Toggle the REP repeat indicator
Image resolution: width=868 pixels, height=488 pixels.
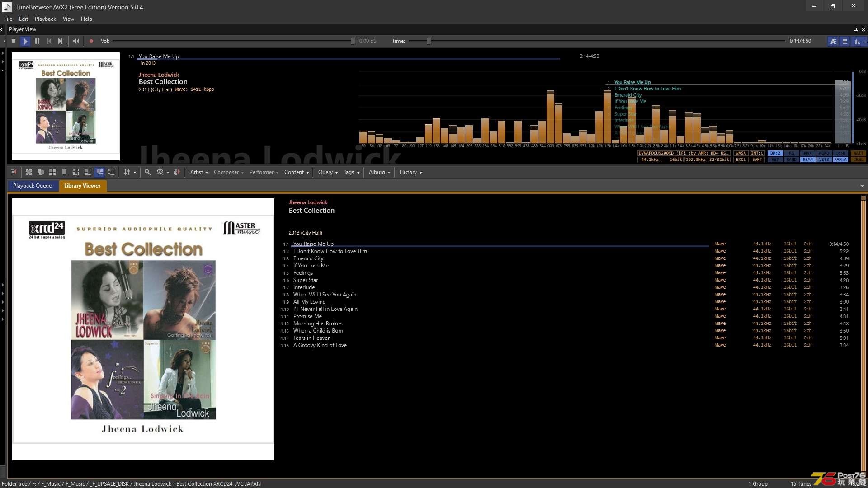775,160
